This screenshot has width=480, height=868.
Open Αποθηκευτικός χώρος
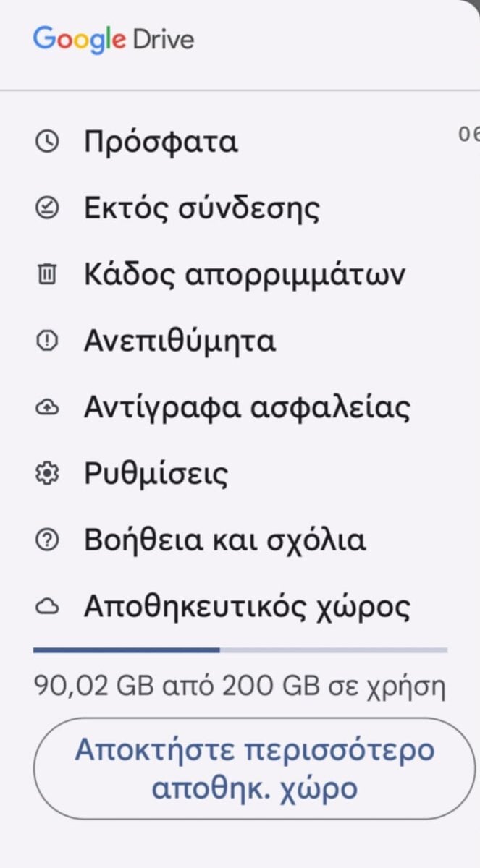240,608
